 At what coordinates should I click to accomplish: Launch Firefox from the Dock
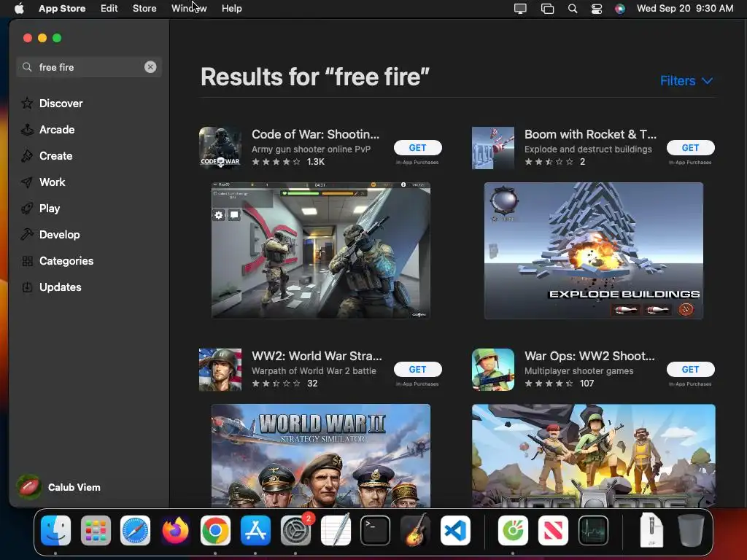[175, 531]
